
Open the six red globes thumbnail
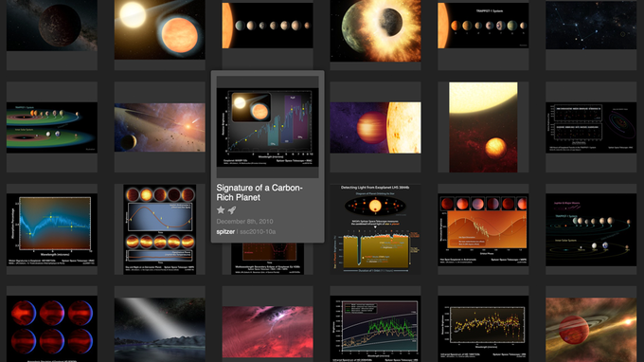(x=52, y=329)
